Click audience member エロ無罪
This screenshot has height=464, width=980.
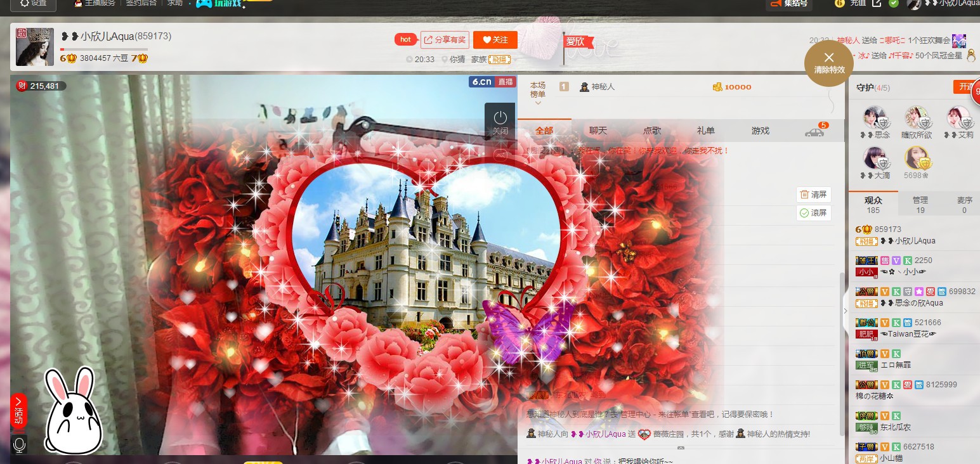pyautogui.click(x=914, y=359)
